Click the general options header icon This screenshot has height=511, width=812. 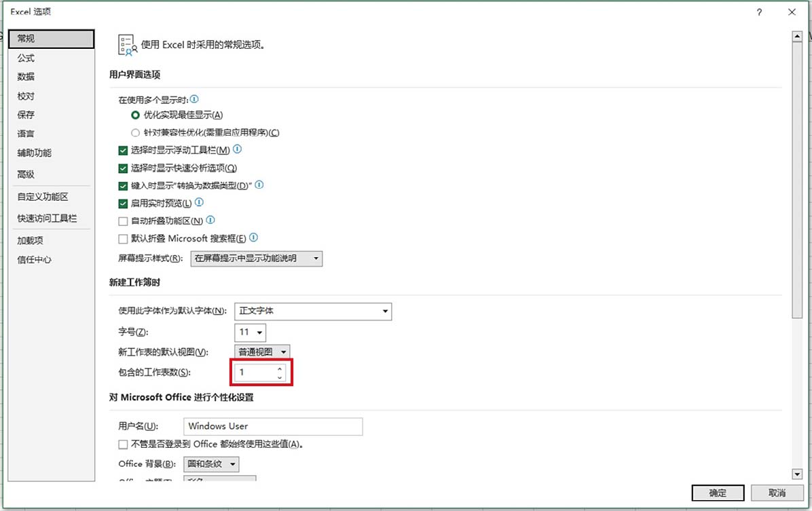coord(128,45)
